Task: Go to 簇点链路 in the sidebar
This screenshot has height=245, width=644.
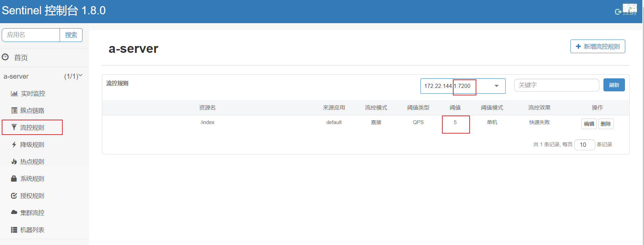Action: (32, 110)
